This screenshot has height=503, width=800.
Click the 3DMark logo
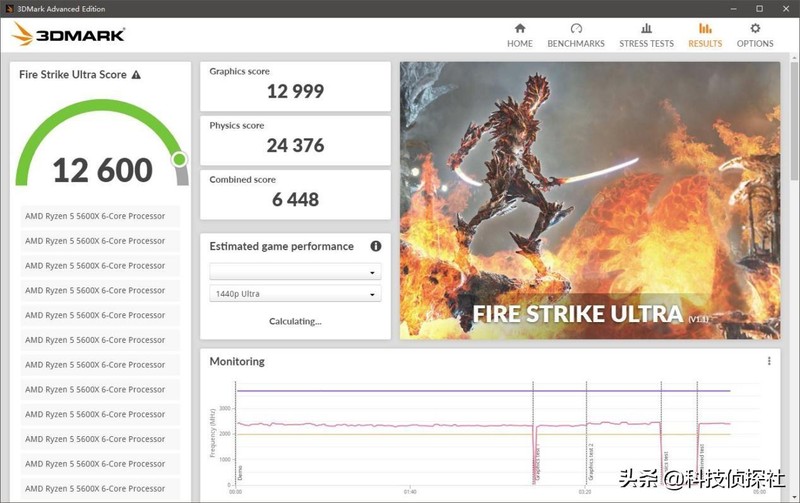tap(68, 35)
